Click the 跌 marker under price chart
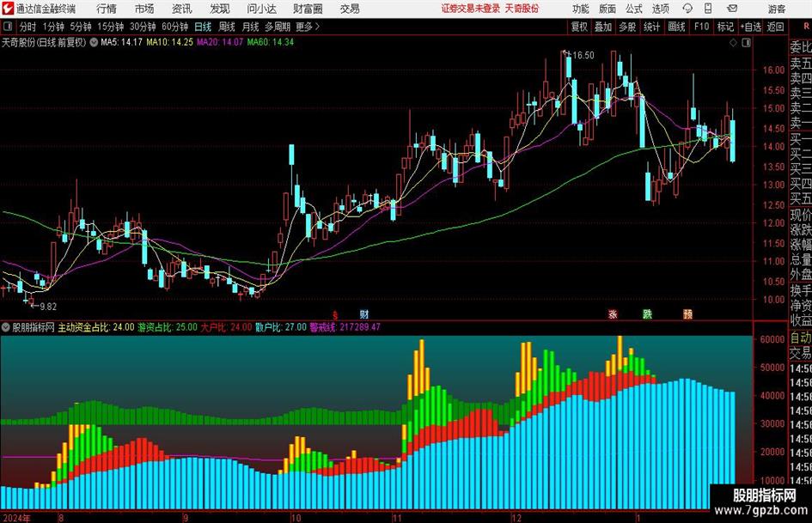The image size is (812, 523). (647, 313)
